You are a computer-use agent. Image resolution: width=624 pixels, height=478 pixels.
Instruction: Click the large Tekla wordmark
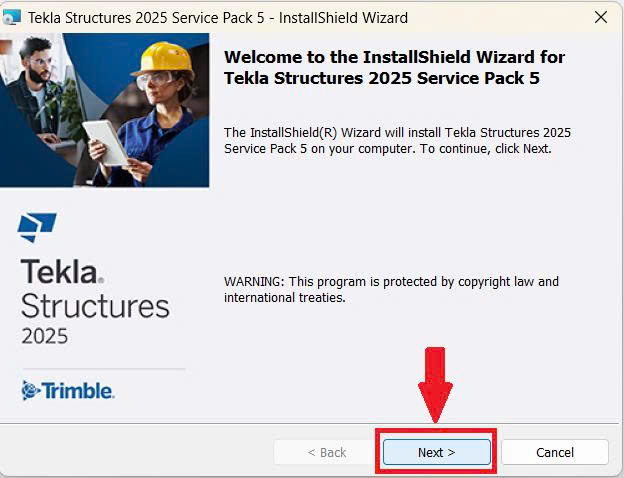pyautogui.click(x=61, y=272)
